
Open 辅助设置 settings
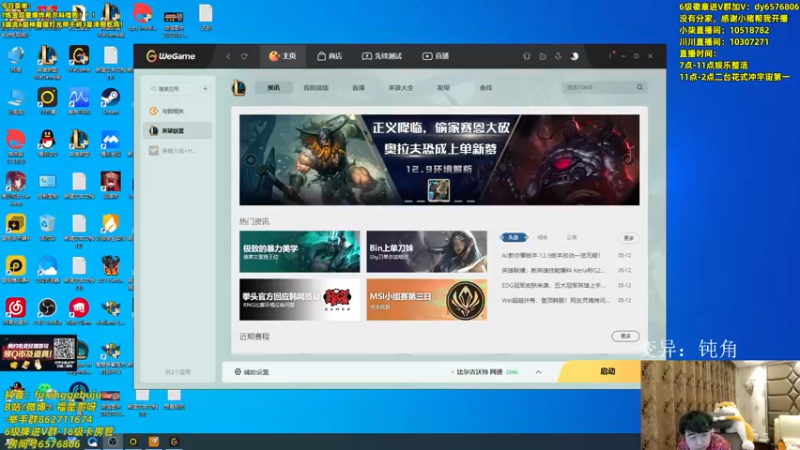[x=252, y=372]
